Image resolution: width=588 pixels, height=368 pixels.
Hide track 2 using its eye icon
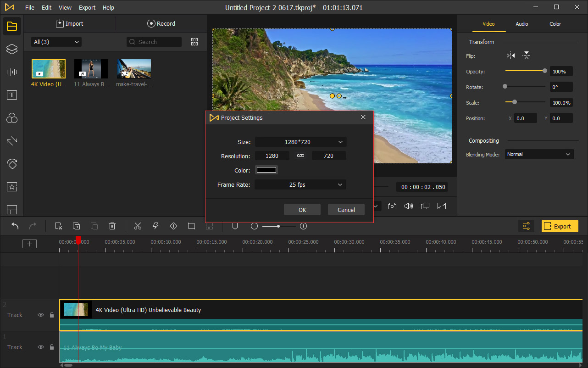[41, 315]
